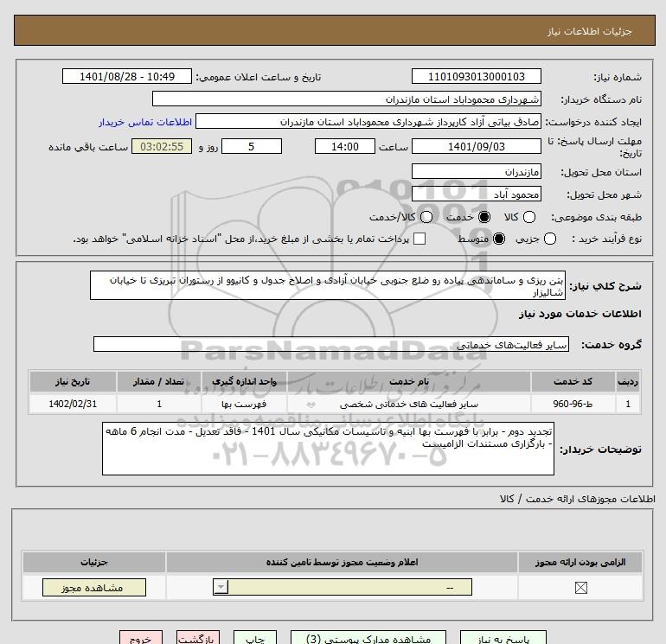Click the بازگشت back button
Viewport: 666px width, 644px height.
(x=198, y=638)
